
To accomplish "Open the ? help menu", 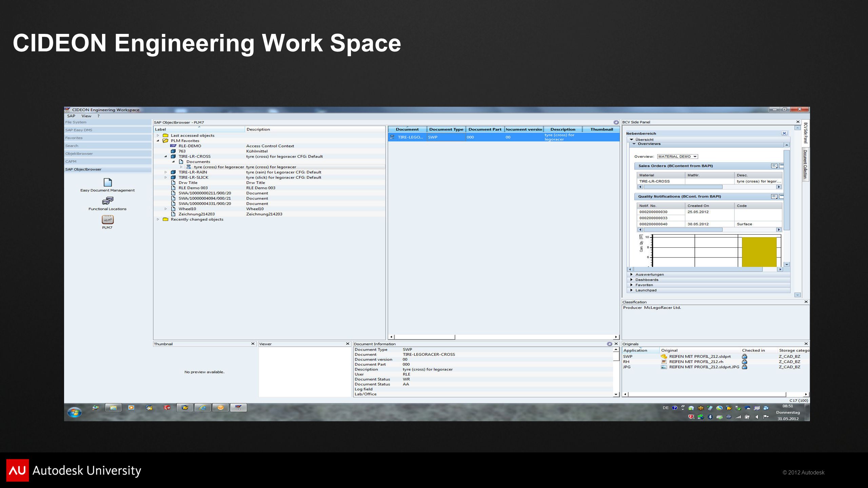I will coord(99,116).
